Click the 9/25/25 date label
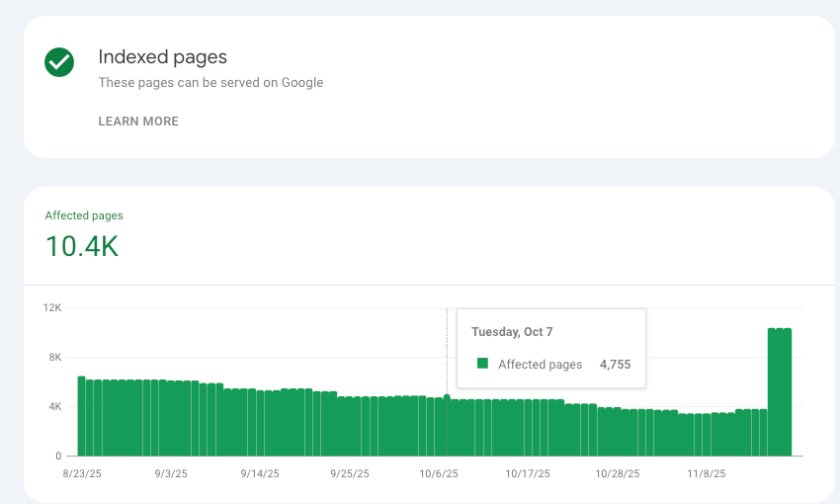 [349, 473]
